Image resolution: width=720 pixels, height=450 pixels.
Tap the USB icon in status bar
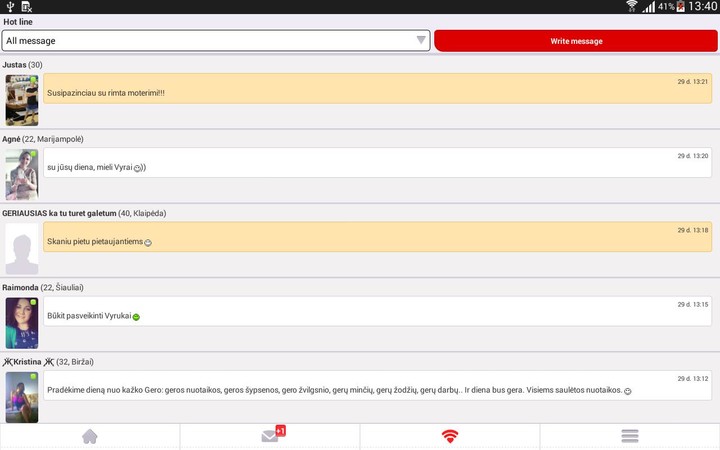click(10, 6)
